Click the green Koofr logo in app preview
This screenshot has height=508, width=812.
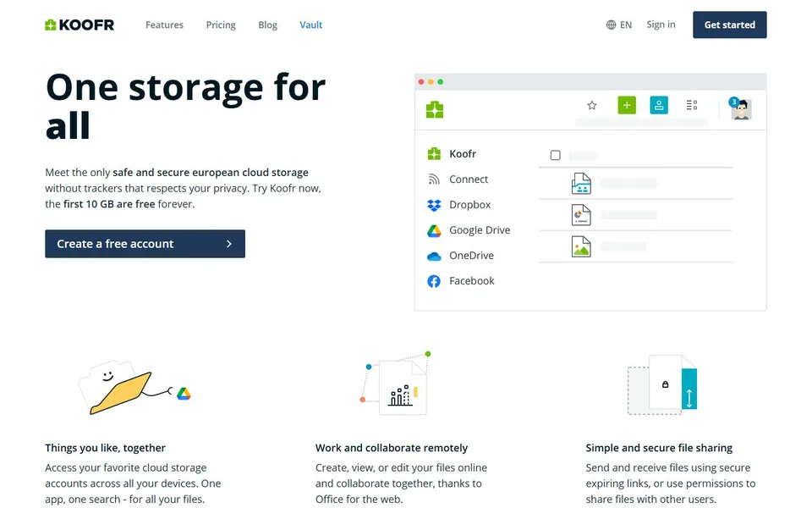(x=435, y=109)
